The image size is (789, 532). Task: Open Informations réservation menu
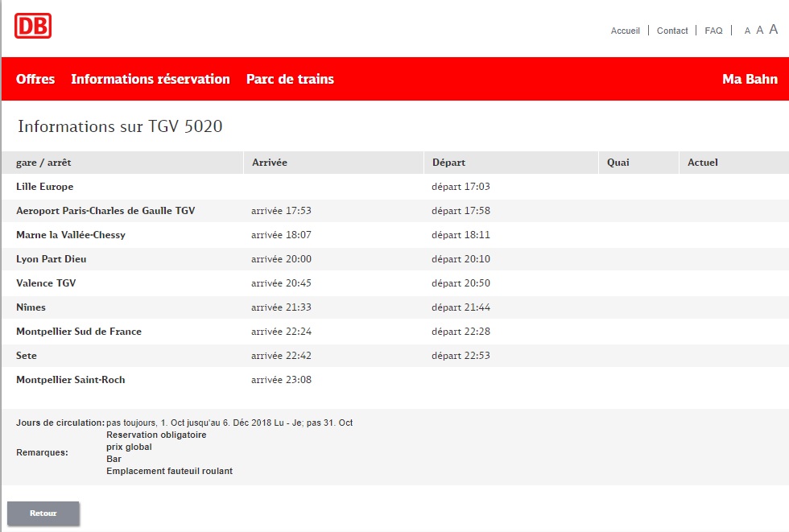(151, 79)
